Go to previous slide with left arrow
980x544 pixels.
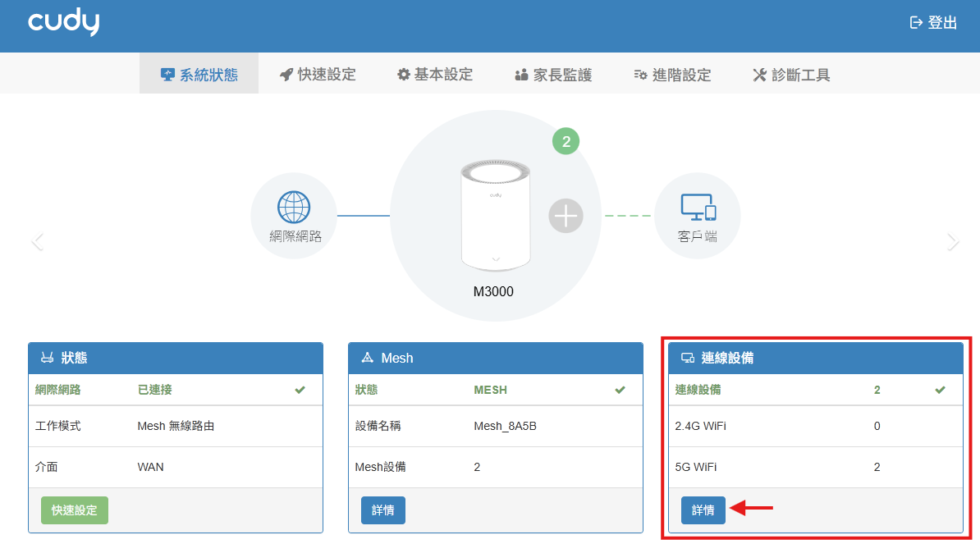click(x=38, y=242)
